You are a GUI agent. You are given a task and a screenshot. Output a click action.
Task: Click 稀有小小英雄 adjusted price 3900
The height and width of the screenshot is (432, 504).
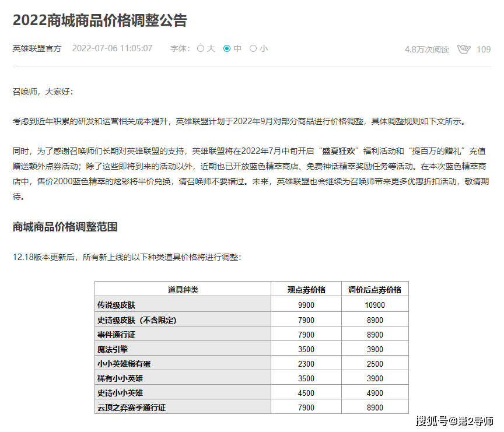[x=374, y=378]
